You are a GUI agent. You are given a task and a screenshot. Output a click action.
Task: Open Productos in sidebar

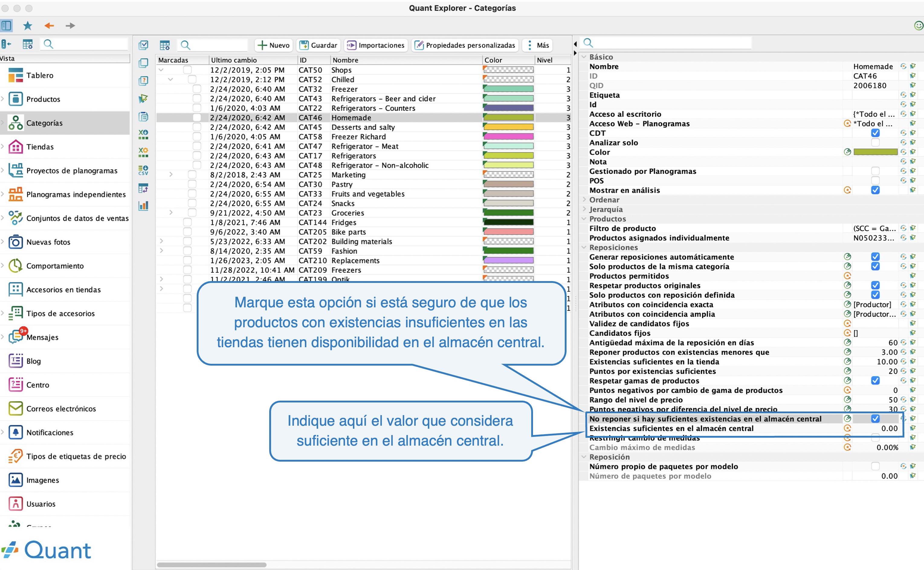coord(65,99)
